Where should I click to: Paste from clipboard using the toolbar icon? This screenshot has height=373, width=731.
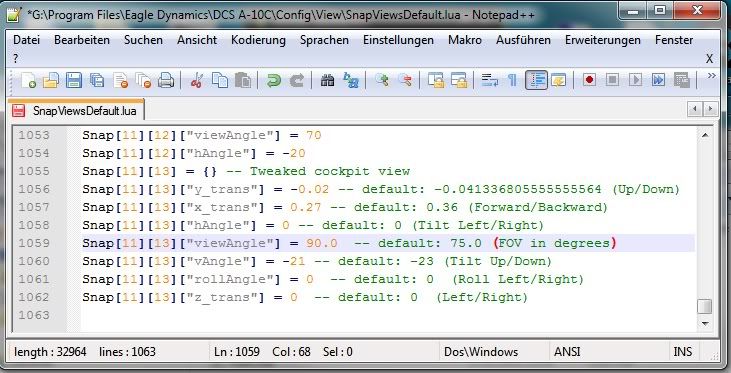[242, 80]
